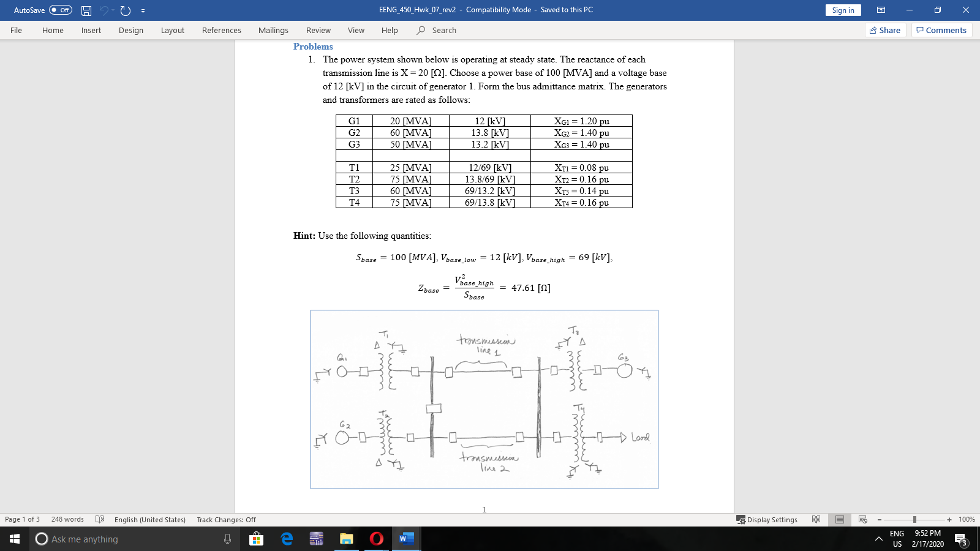Image resolution: width=980 pixels, height=551 pixels.
Task: Click the Ribbon Display Options icon
Action: 880,10
